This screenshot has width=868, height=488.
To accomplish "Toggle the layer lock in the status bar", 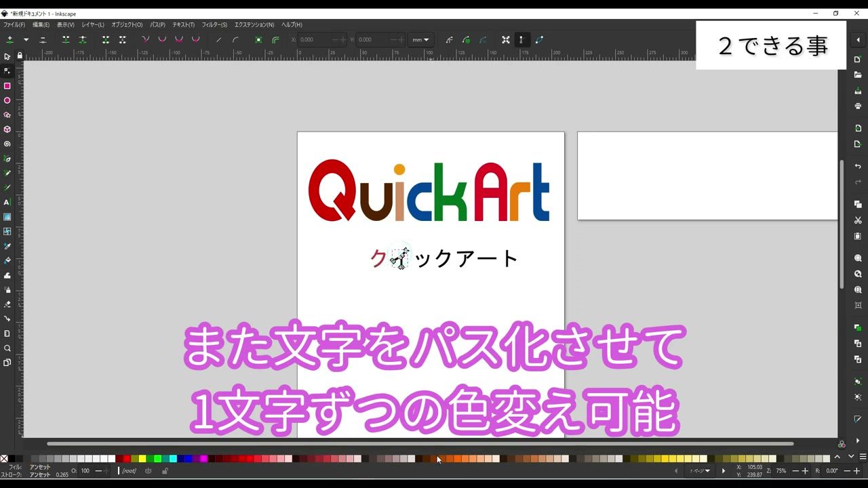I will click(165, 471).
